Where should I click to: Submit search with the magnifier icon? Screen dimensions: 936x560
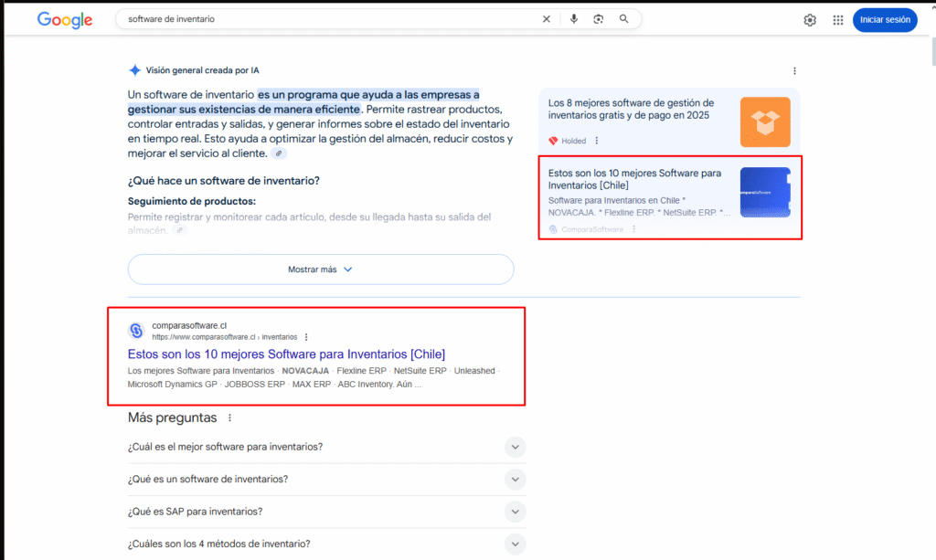(623, 19)
